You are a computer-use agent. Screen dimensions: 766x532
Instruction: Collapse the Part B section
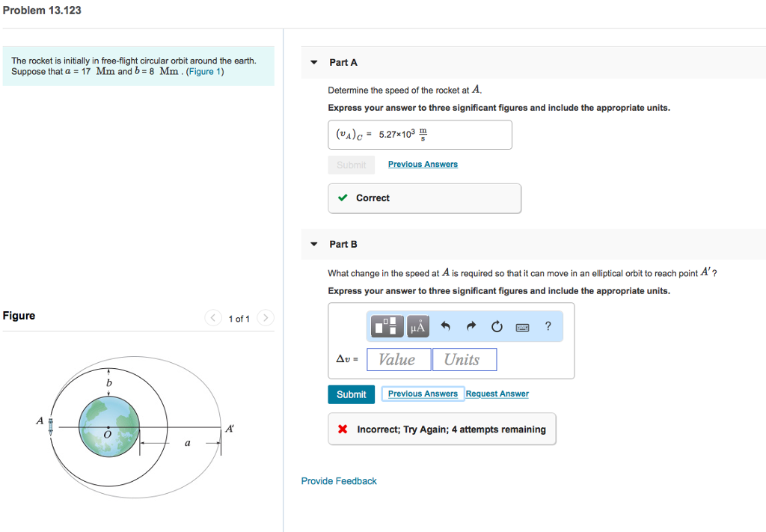coord(314,244)
